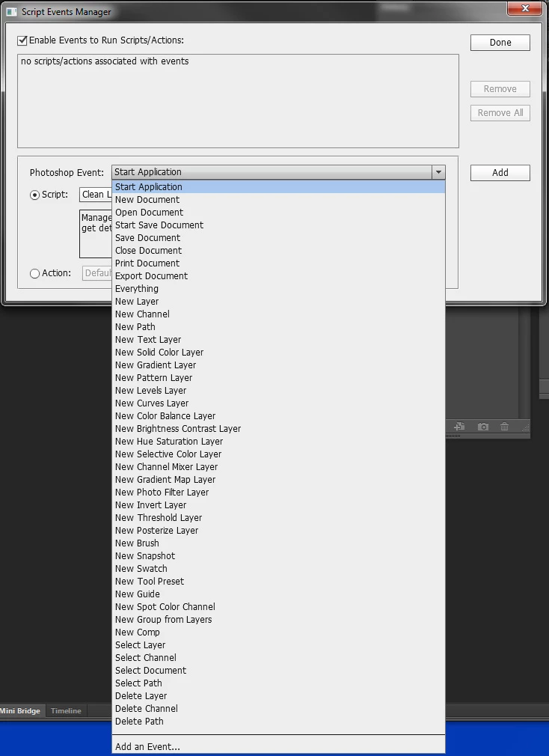
Task: Choose New Brightness Contrast Layer option
Action: point(278,429)
